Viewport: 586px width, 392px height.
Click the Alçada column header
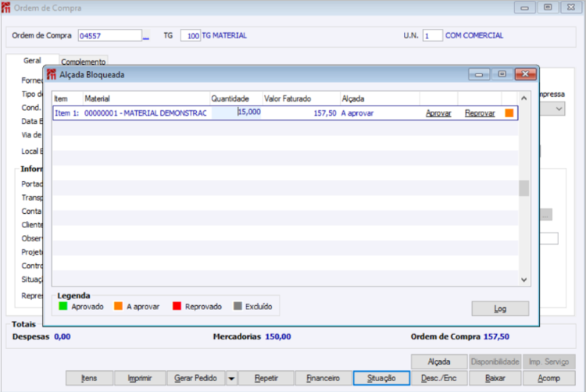353,98
